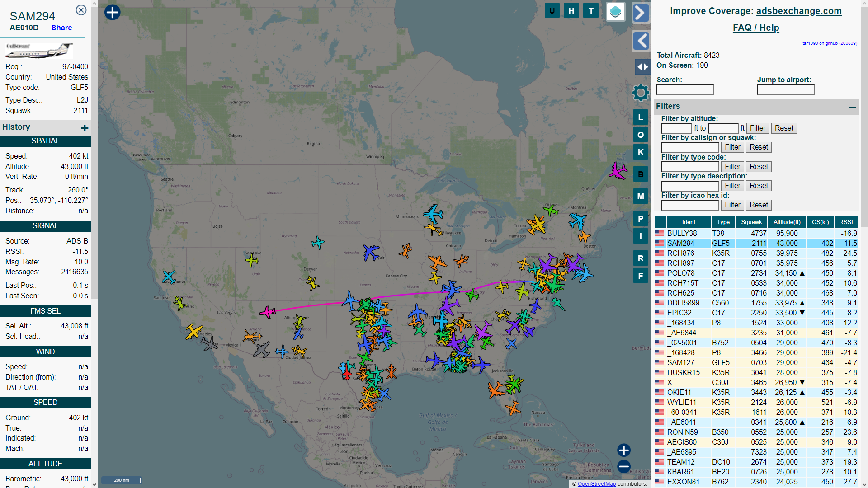Select the magenta SAM294 aircraft on map
868x488 pixels.
(268, 312)
